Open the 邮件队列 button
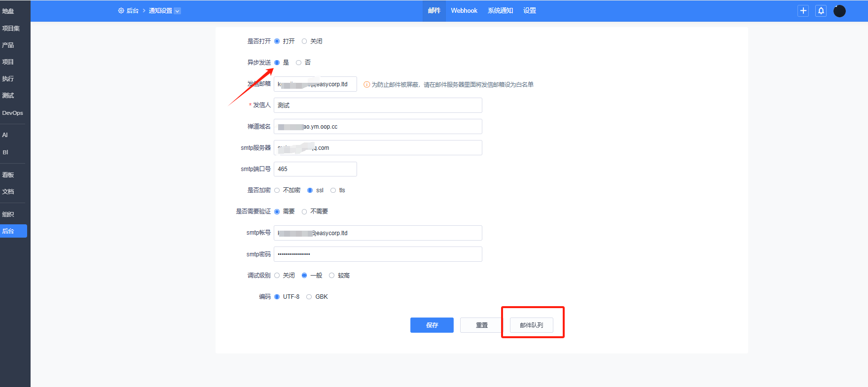868x387 pixels. [531, 325]
